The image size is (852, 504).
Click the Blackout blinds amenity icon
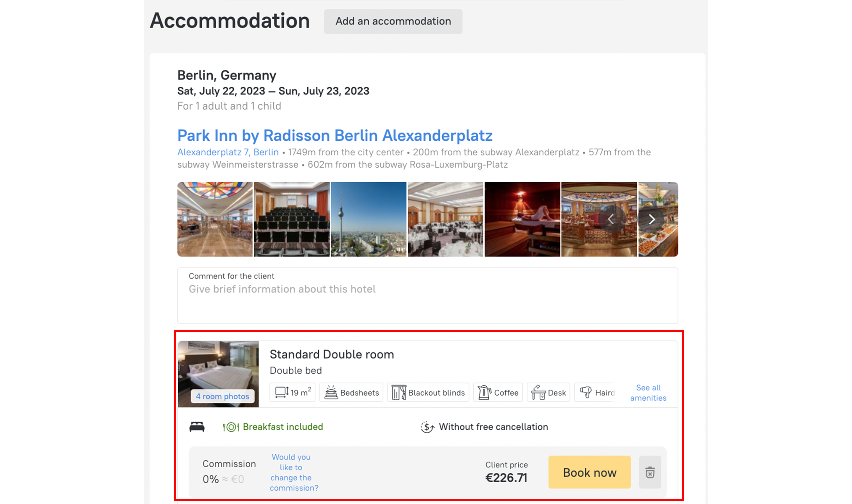(x=398, y=393)
